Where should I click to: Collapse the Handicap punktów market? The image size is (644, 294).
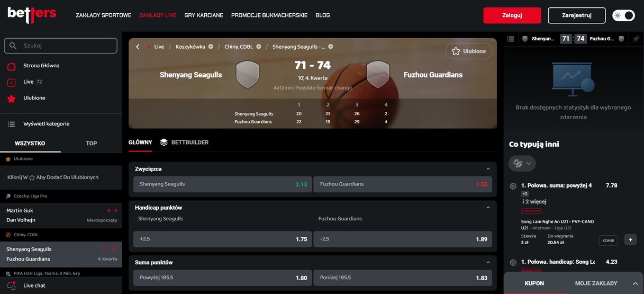488,208
